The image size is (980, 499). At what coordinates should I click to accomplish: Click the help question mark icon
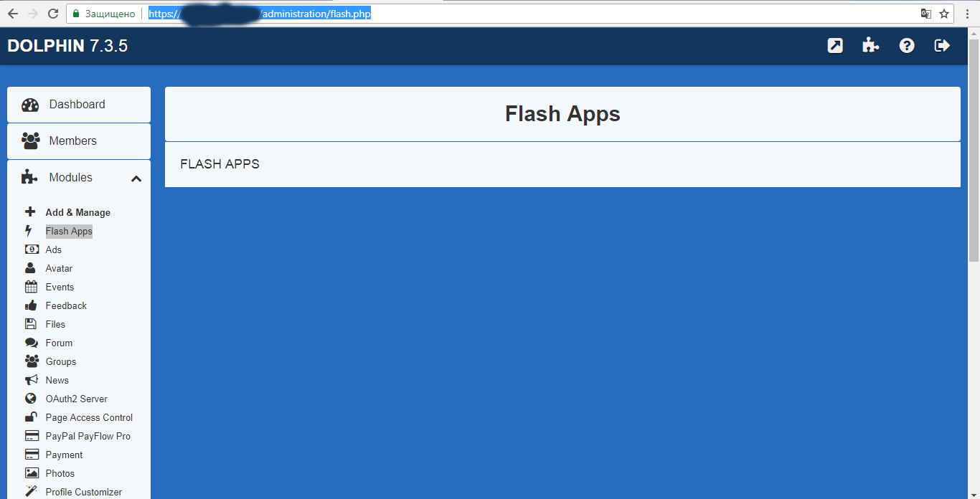pyautogui.click(x=907, y=46)
